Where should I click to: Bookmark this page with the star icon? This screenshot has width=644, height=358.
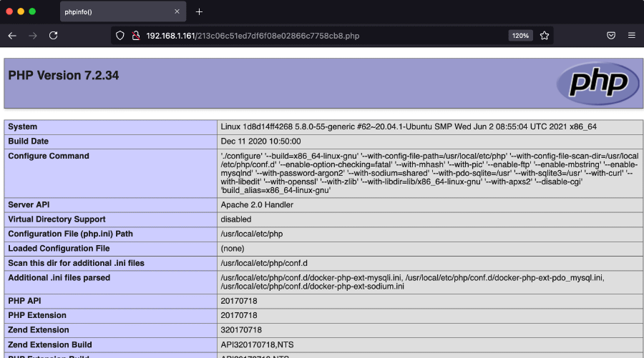click(x=545, y=35)
